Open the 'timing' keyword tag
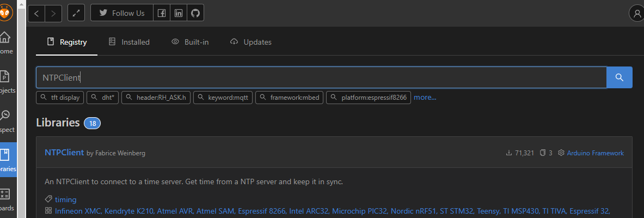 click(66, 199)
